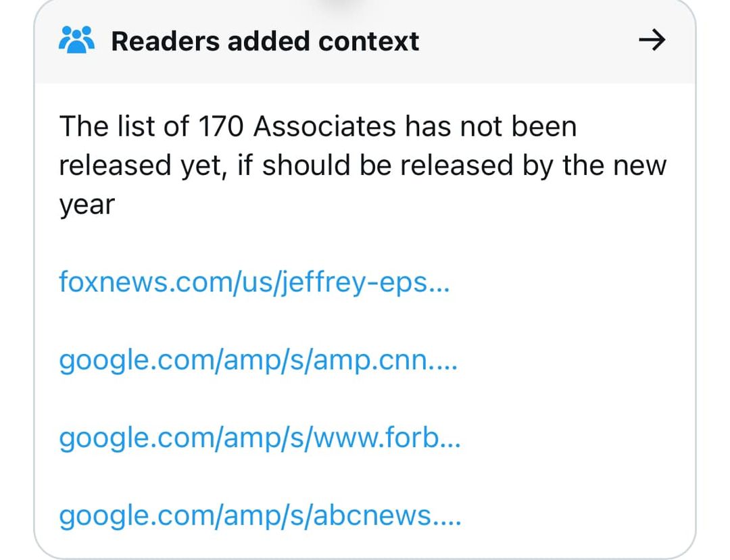
Task: Click 'abcnews' portion of fourth link
Action: click(372, 516)
